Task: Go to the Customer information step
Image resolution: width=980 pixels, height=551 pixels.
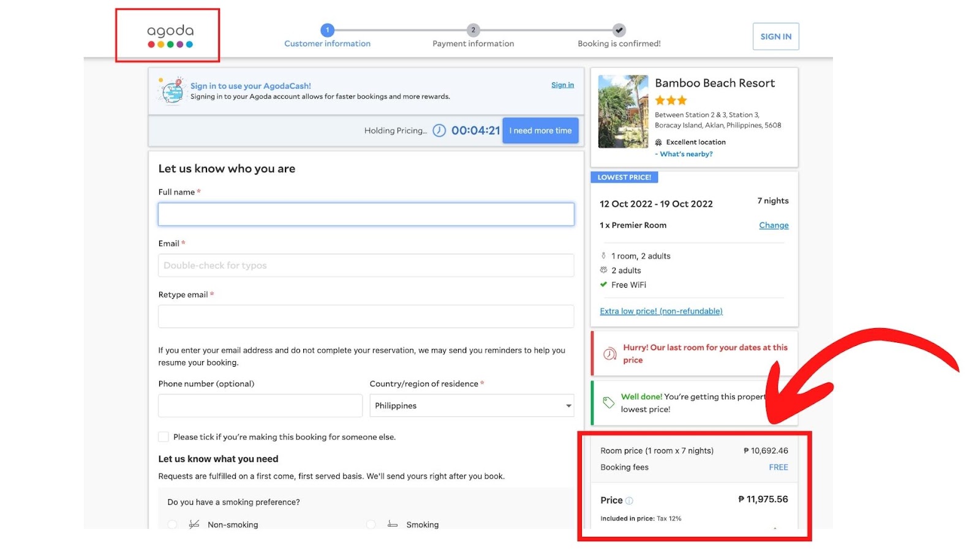Action: click(327, 37)
